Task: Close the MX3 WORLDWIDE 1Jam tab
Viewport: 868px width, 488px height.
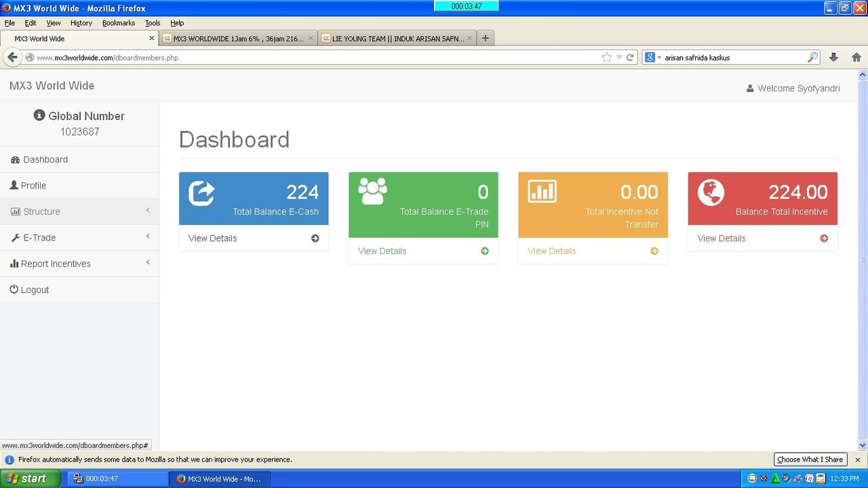Action: click(311, 39)
